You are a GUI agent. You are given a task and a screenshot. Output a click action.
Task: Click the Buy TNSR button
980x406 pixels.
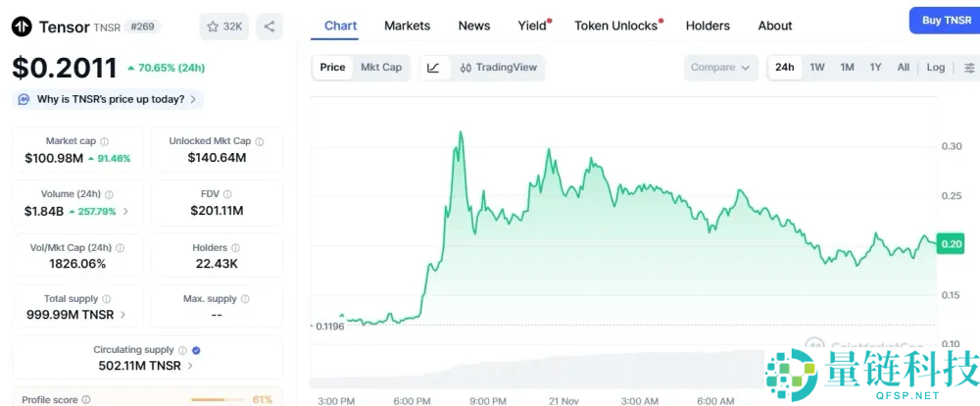point(944,21)
